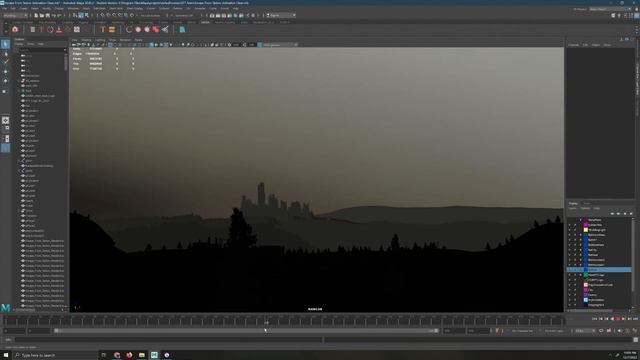The width and height of the screenshot is (640, 360).
Task: Activate the Move tool in toolbox
Action: click(5, 72)
